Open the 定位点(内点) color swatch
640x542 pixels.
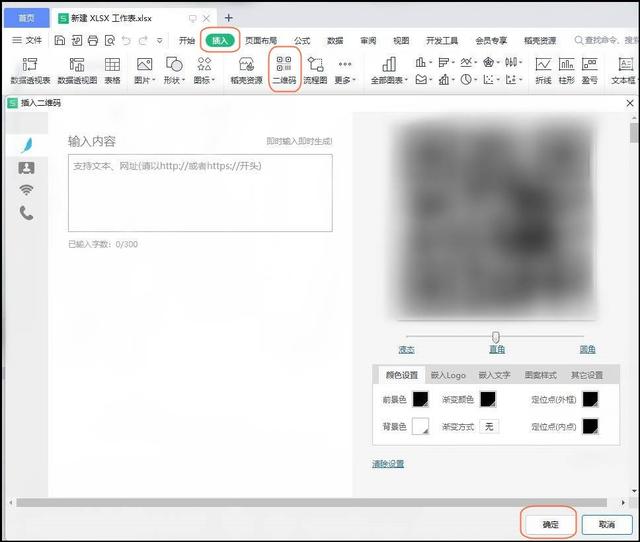tap(590, 426)
